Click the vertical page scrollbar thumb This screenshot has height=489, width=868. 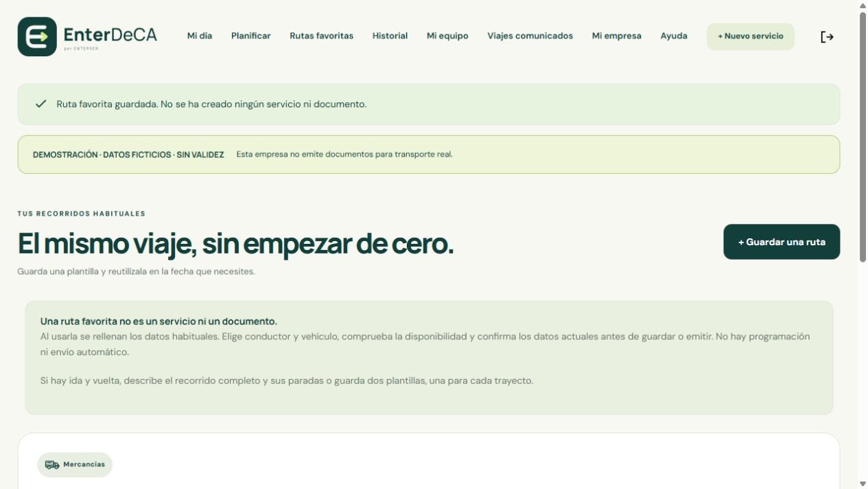pyautogui.click(x=863, y=136)
